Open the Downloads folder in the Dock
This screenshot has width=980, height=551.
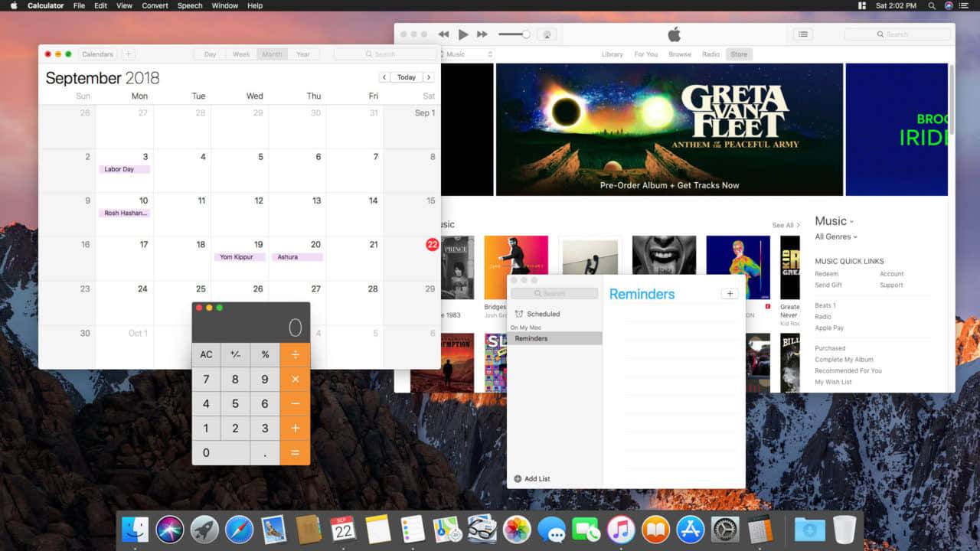click(809, 530)
